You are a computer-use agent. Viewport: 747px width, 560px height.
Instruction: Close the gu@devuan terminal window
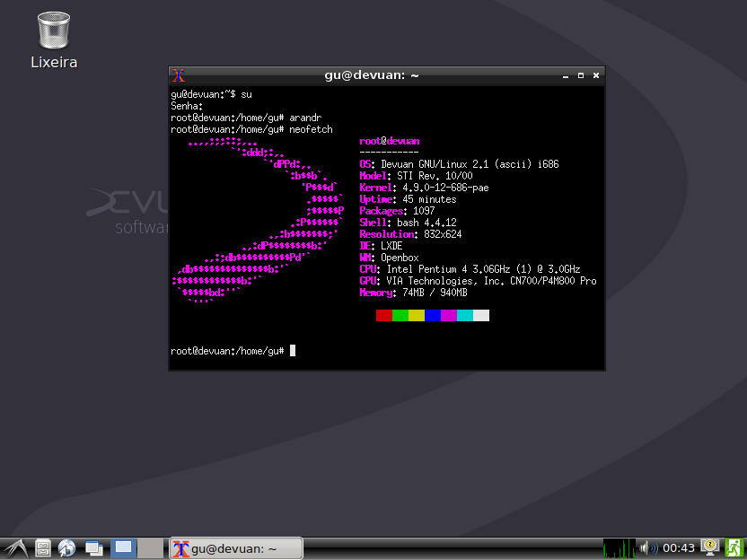tap(596, 75)
